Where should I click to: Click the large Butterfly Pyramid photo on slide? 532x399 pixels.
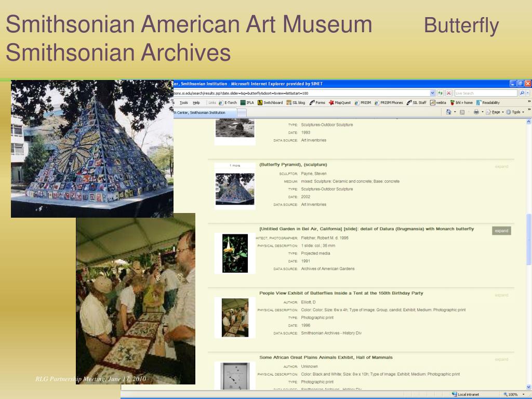click(92, 149)
